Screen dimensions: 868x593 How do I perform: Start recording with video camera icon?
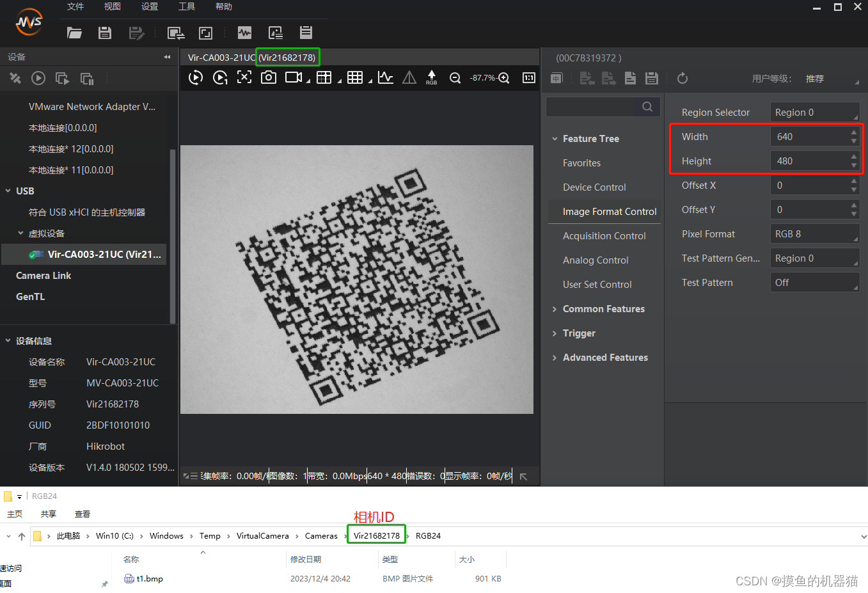(294, 77)
